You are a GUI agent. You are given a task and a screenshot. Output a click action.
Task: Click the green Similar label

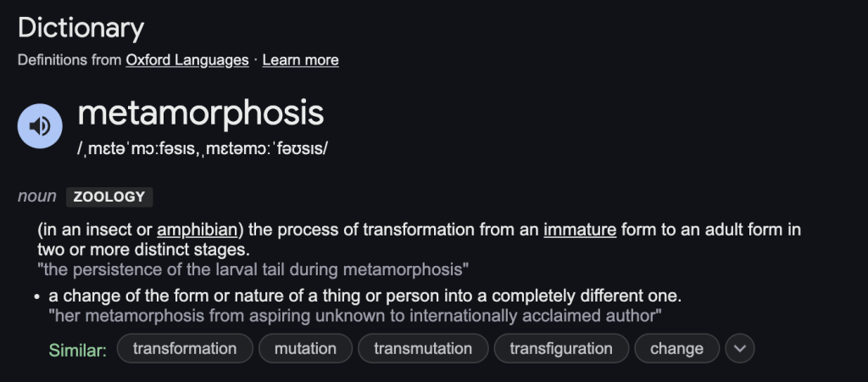[x=78, y=349]
